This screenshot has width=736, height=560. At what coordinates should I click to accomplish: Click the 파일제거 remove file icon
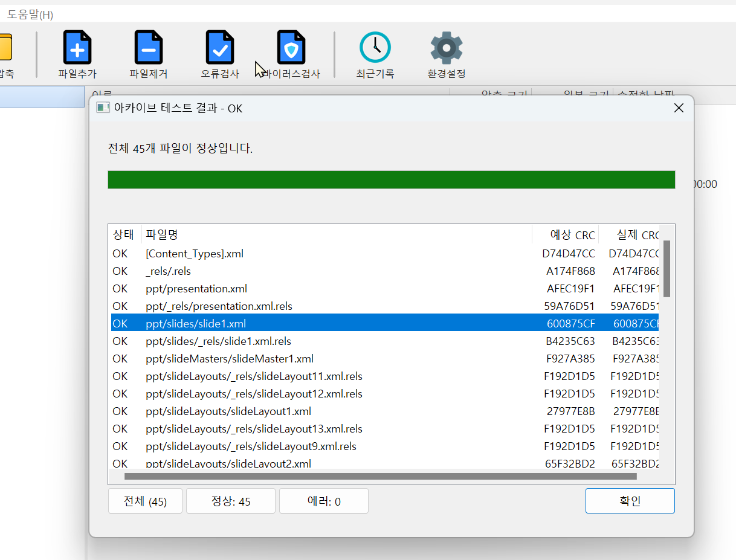[x=149, y=48]
